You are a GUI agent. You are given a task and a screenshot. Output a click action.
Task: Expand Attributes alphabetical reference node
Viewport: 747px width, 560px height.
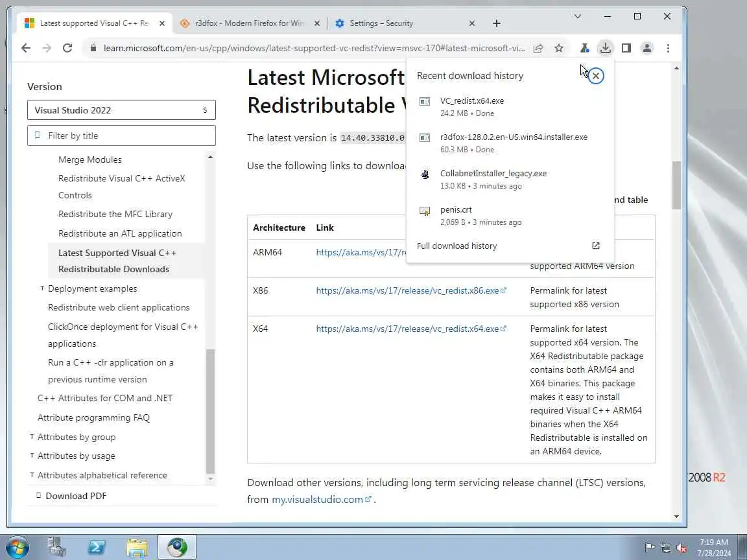31,474
